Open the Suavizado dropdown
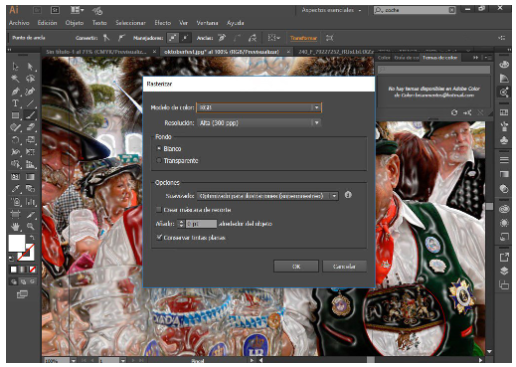 coord(267,196)
